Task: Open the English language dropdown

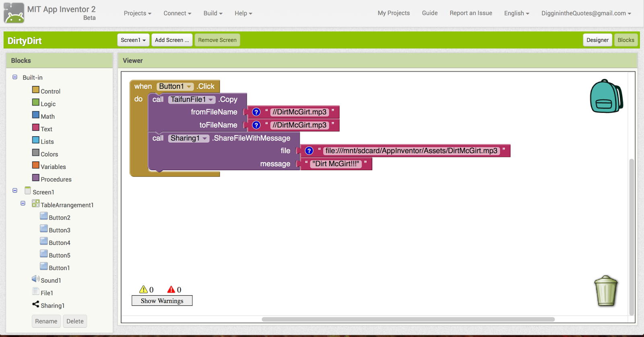Action: click(x=517, y=13)
